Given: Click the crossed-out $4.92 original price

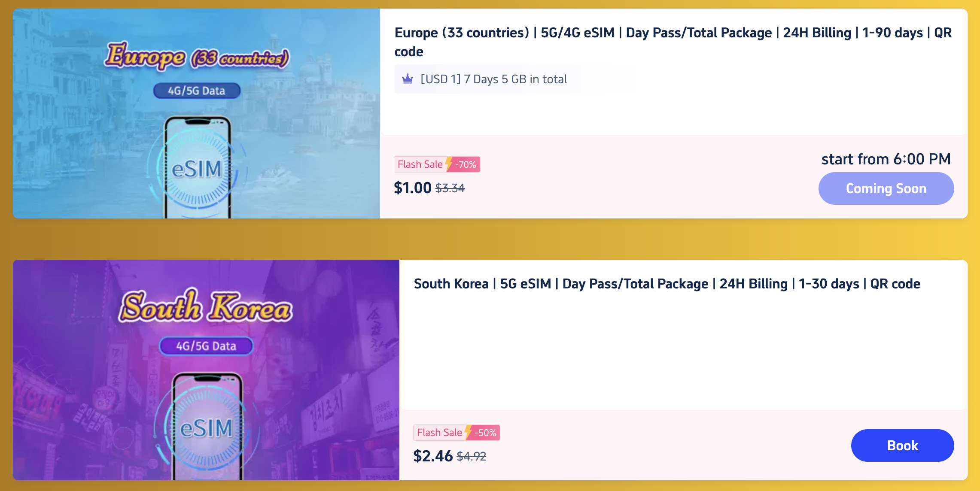Looking at the screenshot, I should pos(471,456).
